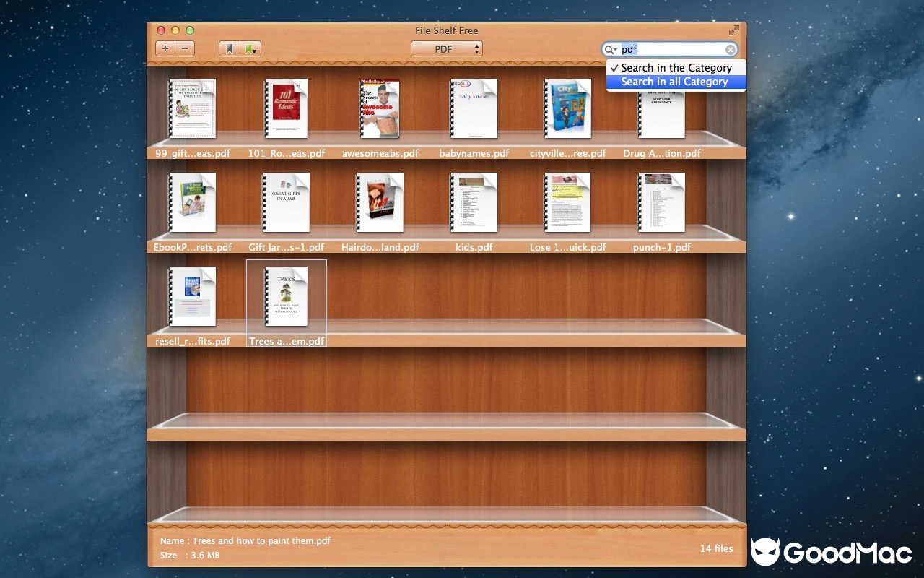The height and width of the screenshot is (578, 924).
Task: Select resell_r...fits.pdf document icon
Action: tap(192, 296)
